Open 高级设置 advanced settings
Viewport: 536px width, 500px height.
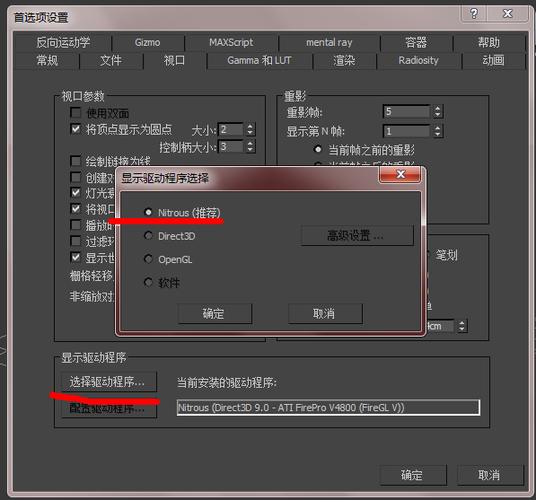click(x=357, y=235)
